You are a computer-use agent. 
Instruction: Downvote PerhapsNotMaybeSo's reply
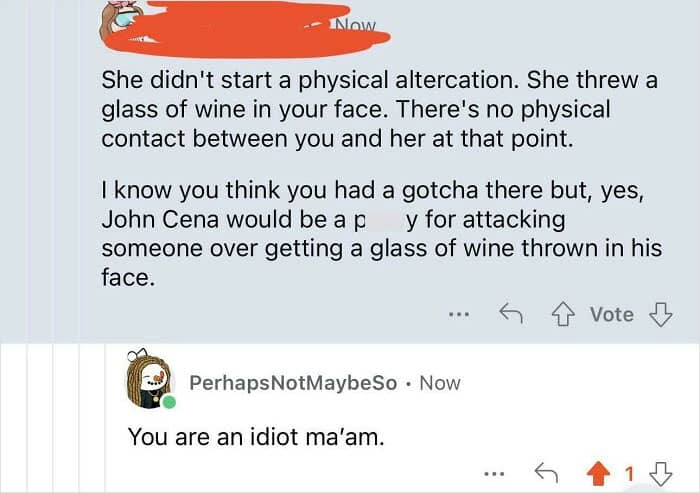660,471
